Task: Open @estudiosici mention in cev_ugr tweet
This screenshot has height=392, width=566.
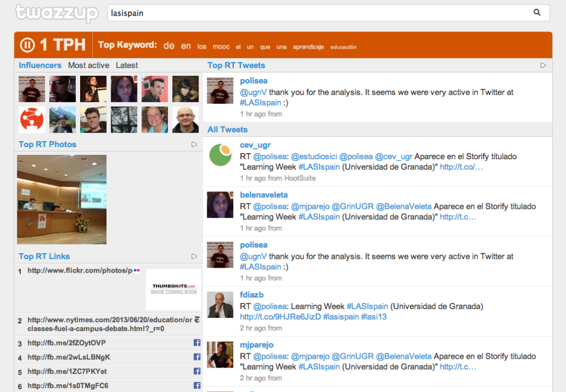Action: point(314,156)
